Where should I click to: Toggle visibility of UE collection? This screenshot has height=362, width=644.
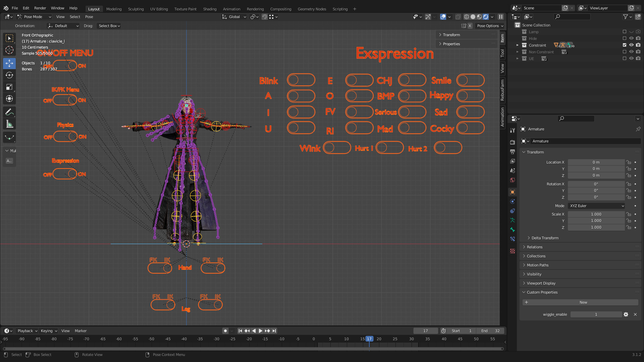coord(631,58)
